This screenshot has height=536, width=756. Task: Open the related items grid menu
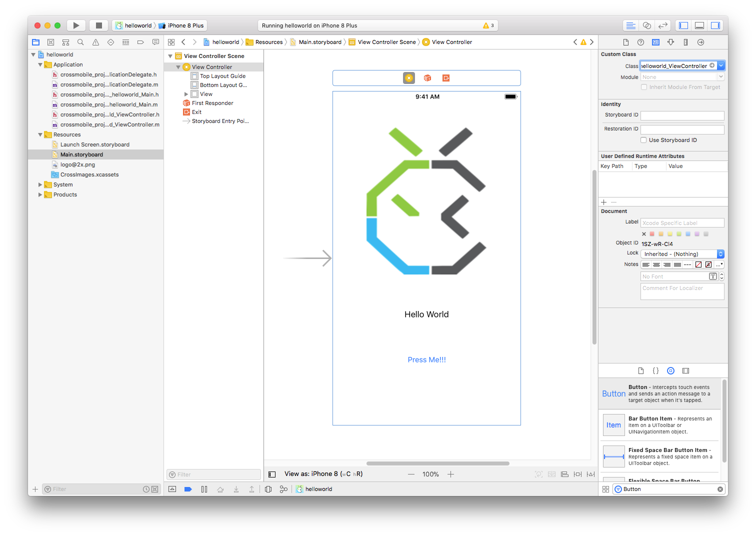(171, 42)
